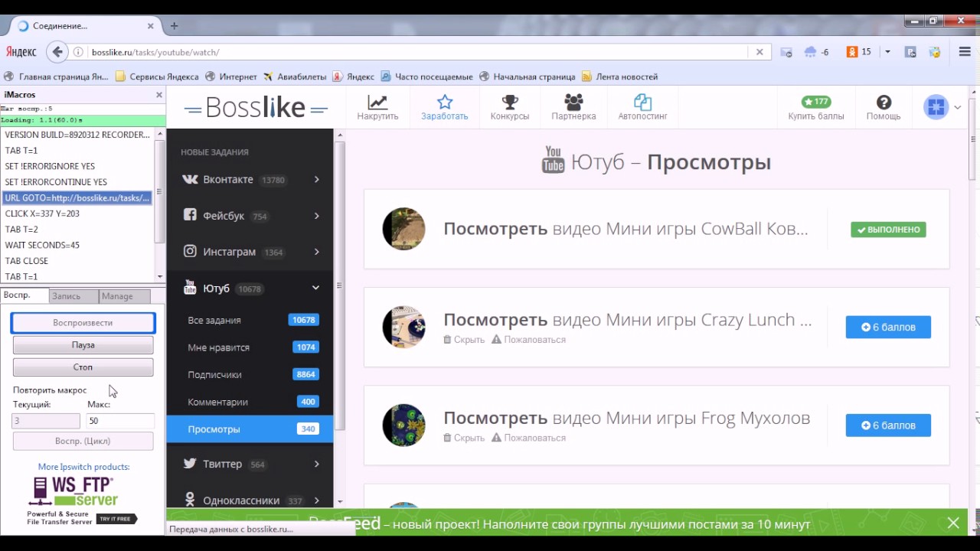Expand the Твиттер task category
Image resolution: width=980 pixels, height=551 pixels.
pos(317,464)
